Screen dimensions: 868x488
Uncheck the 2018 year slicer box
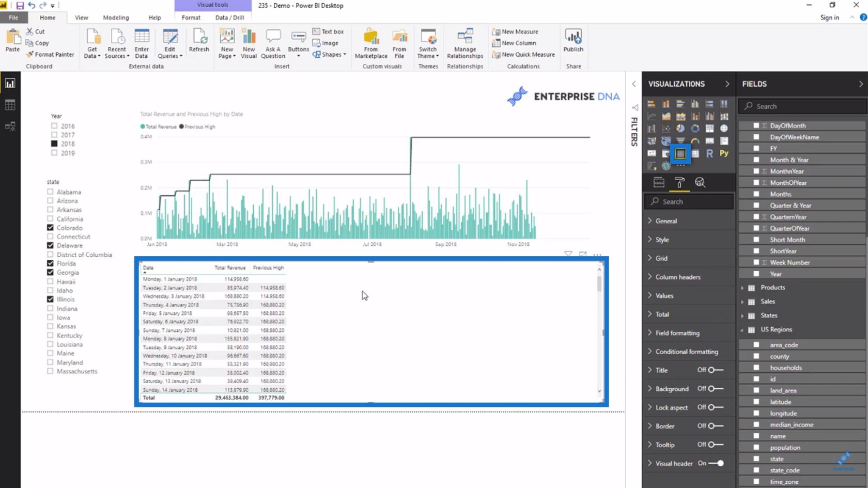tap(54, 144)
